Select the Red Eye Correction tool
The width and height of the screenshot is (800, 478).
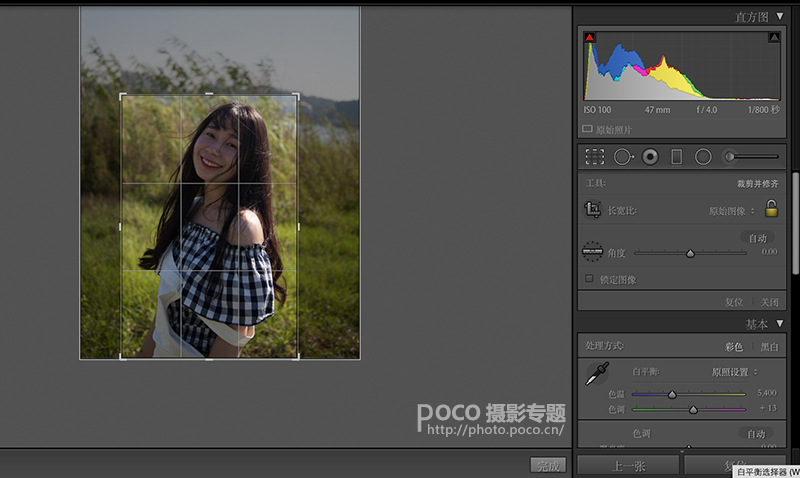650,157
